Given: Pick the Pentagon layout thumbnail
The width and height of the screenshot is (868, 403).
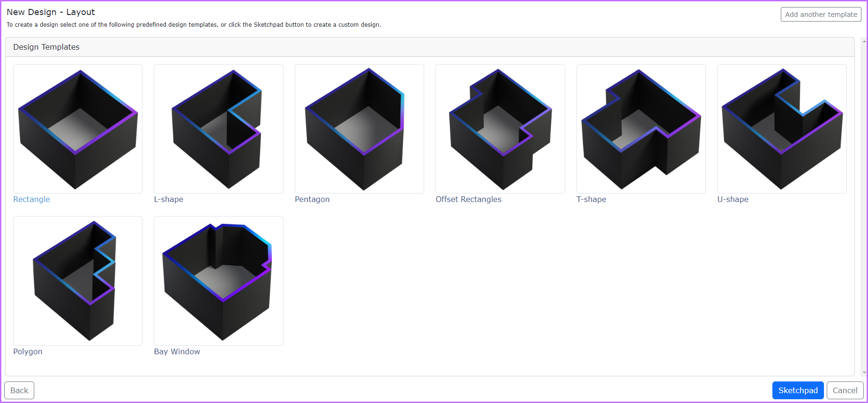Looking at the screenshot, I should (359, 129).
